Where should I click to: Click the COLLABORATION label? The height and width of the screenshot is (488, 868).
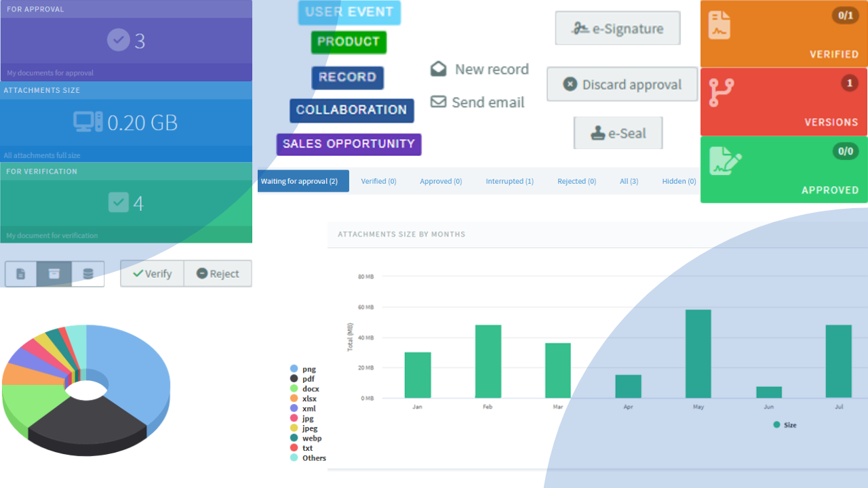(351, 110)
